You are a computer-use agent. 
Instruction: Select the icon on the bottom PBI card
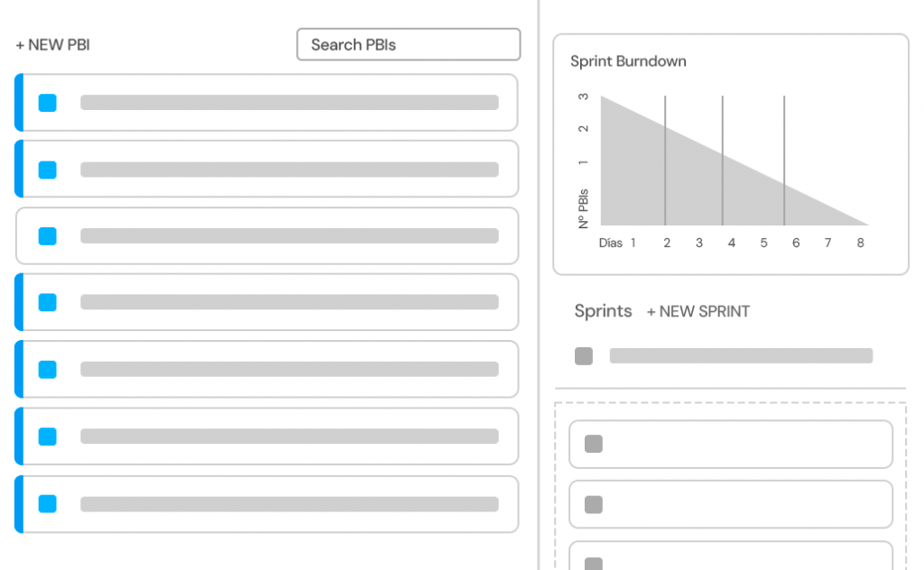click(46, 503)
